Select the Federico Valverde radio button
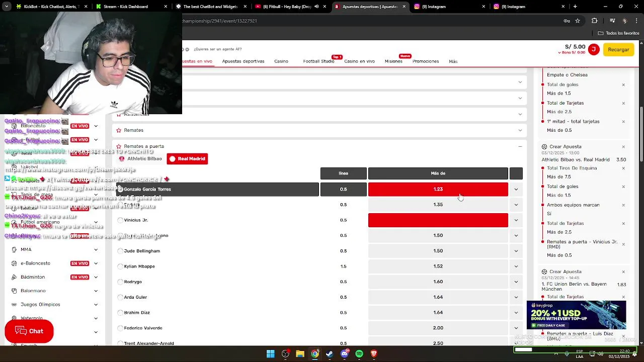The height and width of the screenshot is (362, 644). [120, 328]
